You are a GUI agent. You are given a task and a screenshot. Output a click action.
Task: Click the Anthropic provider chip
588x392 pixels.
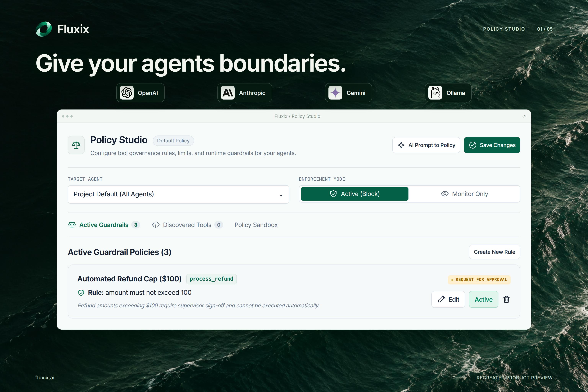tap(244, 93)
